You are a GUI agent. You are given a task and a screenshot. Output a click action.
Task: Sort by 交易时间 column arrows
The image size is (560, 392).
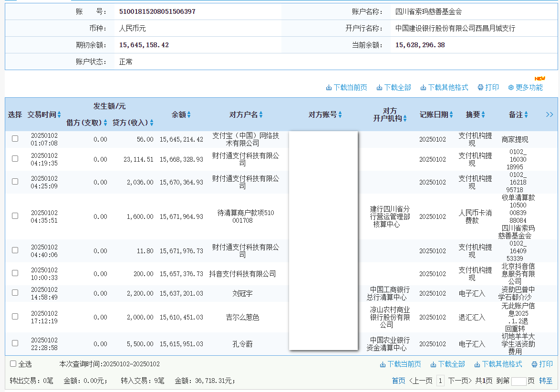(x=59, y=115)
